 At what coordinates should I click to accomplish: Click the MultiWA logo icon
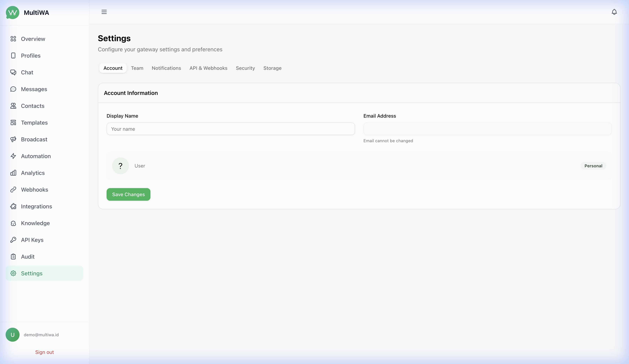12,12
